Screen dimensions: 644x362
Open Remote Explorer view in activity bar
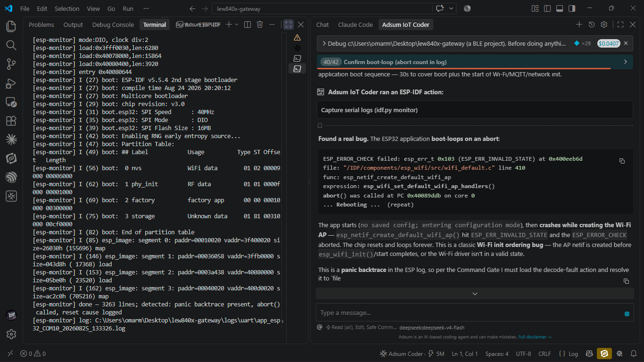(11, 102)
